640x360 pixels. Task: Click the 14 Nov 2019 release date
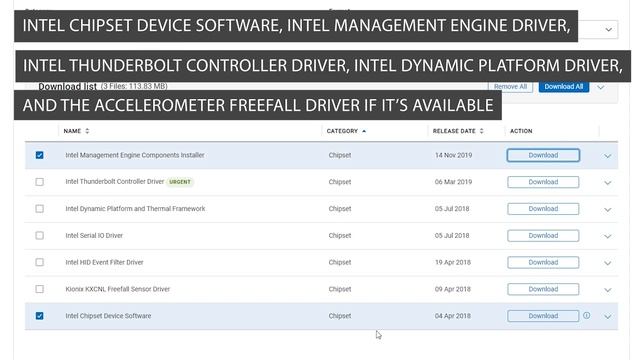453,155
